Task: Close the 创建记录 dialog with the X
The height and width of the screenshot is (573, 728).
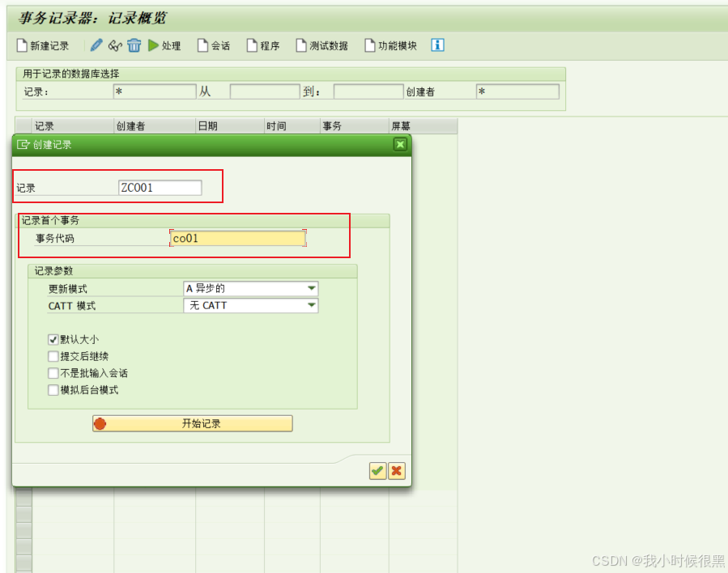Action: pos(400,145)
